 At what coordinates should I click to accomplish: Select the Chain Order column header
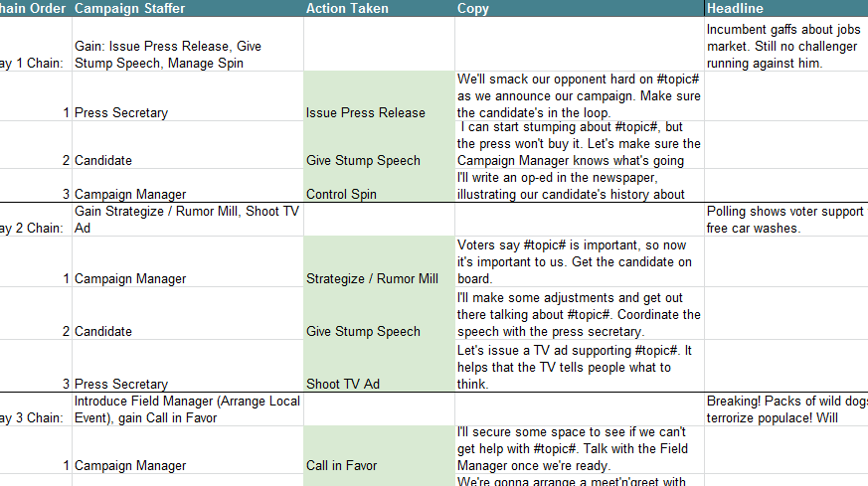(36, 8)
